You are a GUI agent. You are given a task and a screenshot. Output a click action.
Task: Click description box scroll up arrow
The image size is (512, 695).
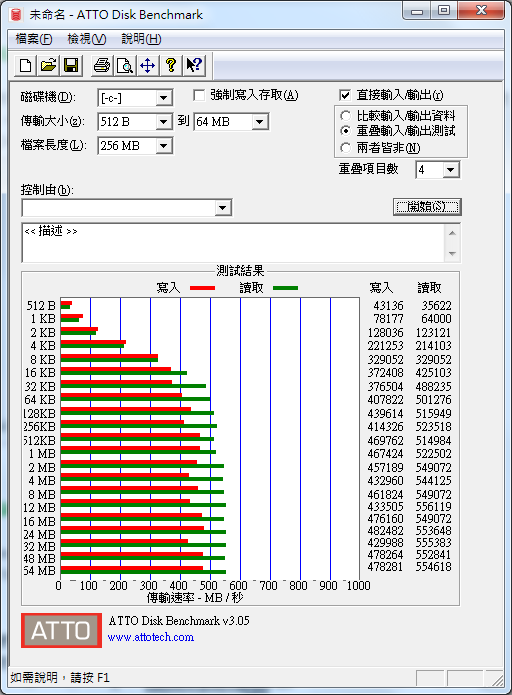[452, 233]
